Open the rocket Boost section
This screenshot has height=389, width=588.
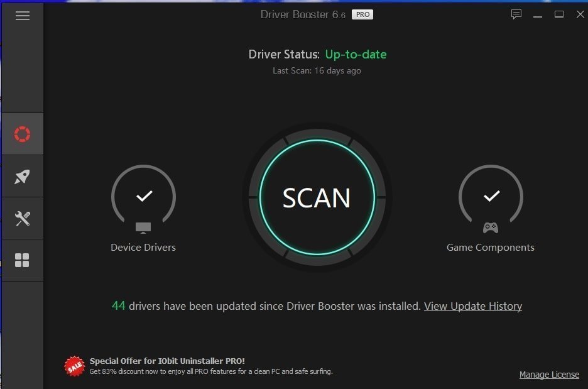(x=22, y=177)
